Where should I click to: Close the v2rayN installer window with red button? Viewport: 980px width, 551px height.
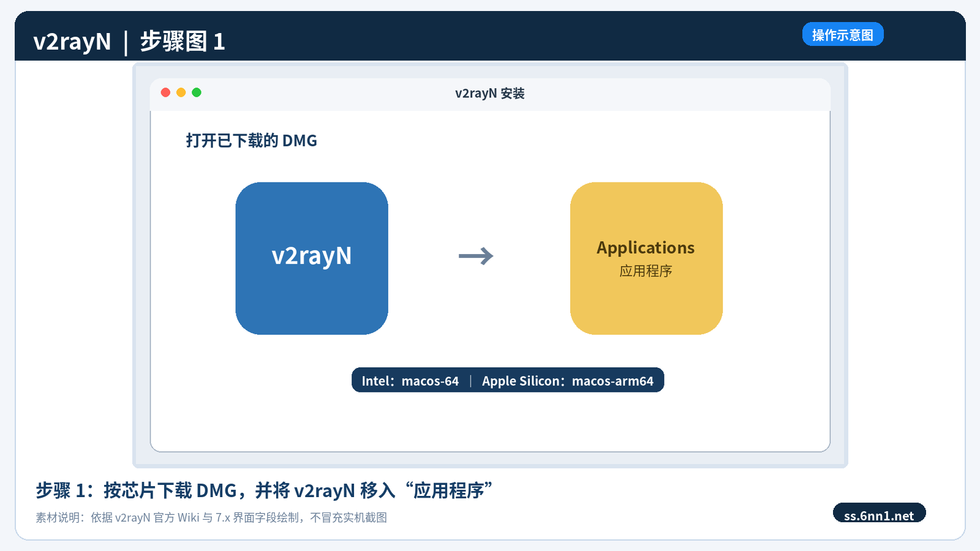tap(165, 92)
